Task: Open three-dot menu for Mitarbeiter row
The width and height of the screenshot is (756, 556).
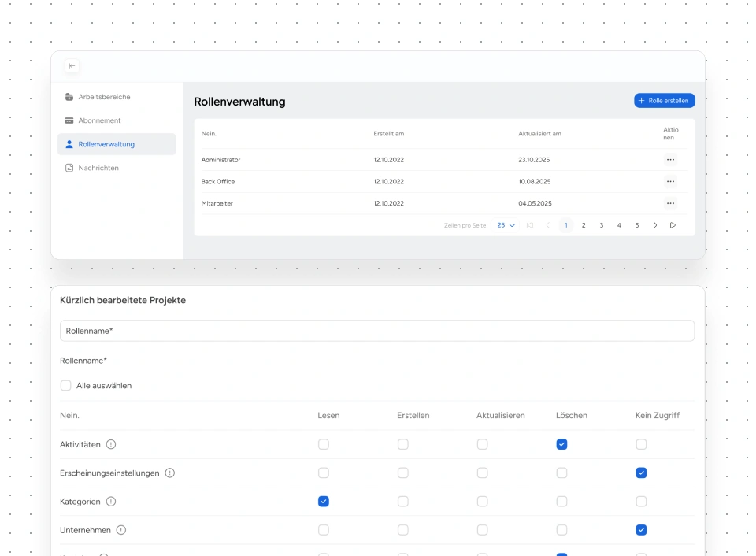Action: (x=670, y=204)
